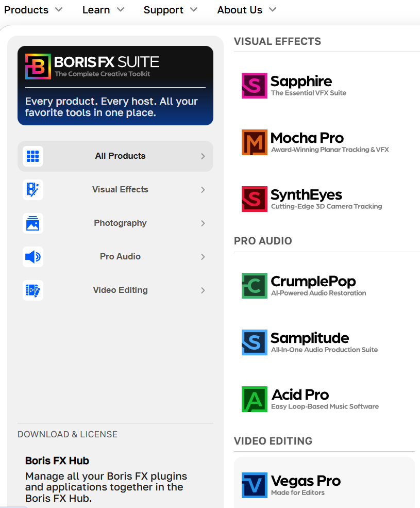420x508 pixels.
Task: Click the Photography picture icon
Action: point(32,223)
